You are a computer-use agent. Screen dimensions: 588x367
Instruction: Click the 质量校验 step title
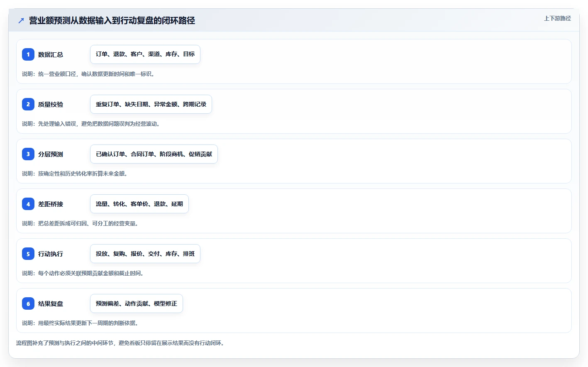click(x=51, y=104)
